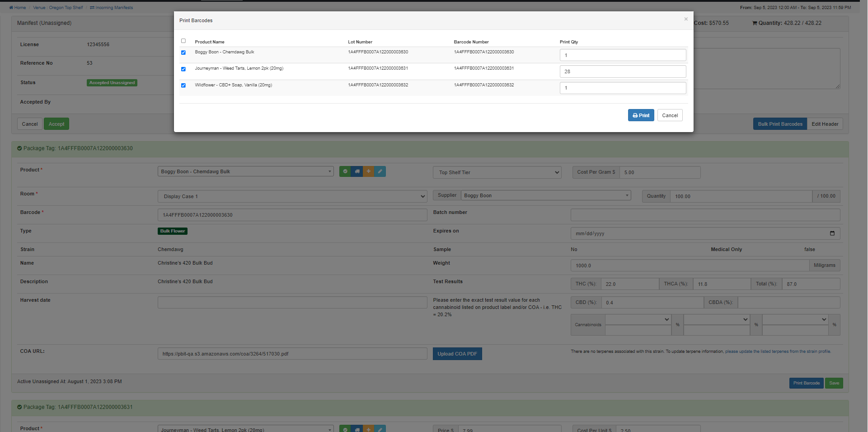Click Bulk Print Barcodes button
Image resolution: width=868 pixels, height=432 pixels.
tap(780, 124)
